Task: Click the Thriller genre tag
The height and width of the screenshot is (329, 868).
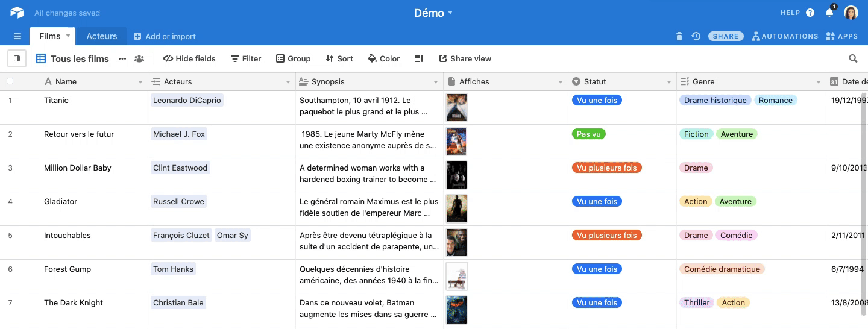Action: point(697,303)
